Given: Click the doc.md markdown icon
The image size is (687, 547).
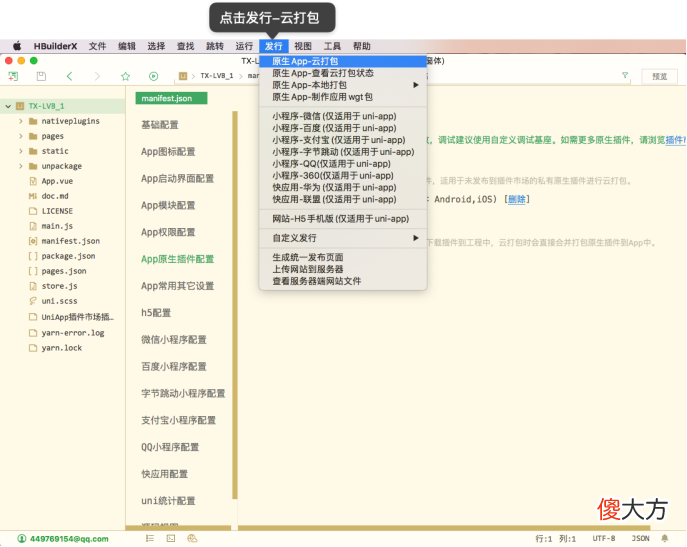Looking at the screenshot, I should (33, 196).
